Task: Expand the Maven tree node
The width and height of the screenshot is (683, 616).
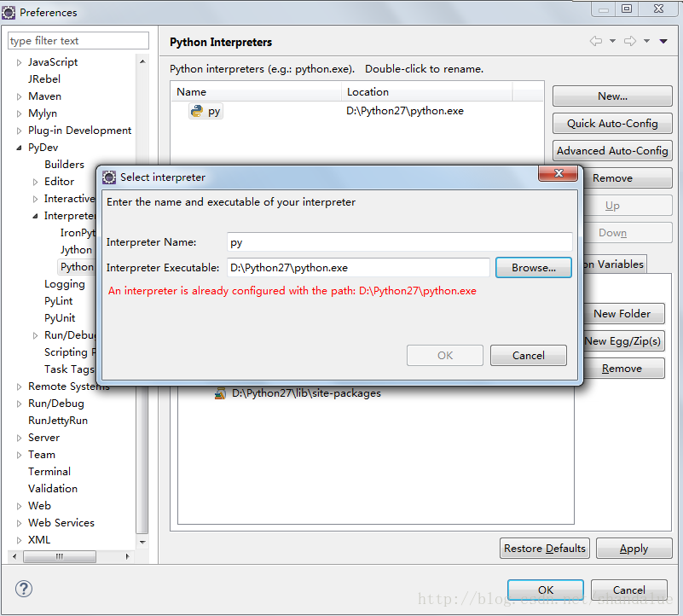Action: (19, 96)
